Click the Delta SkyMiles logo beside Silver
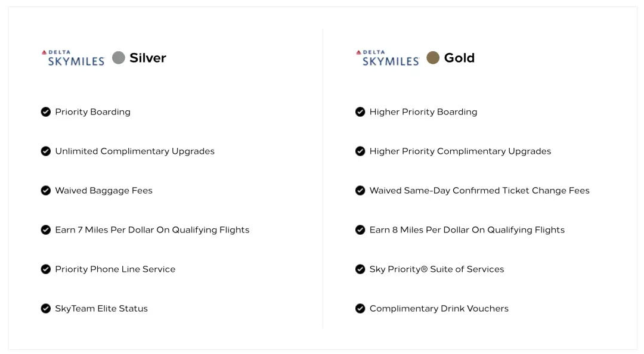 (73, 58)
